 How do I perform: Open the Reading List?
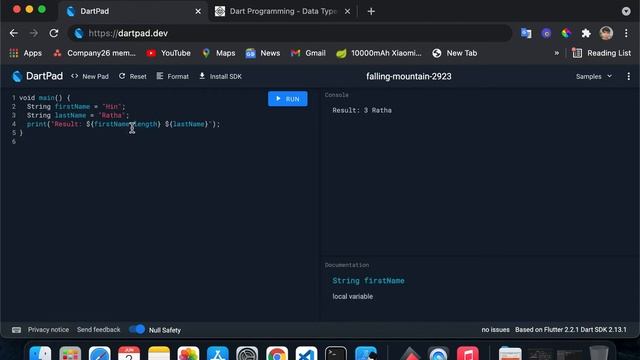(x=602, y=53)
